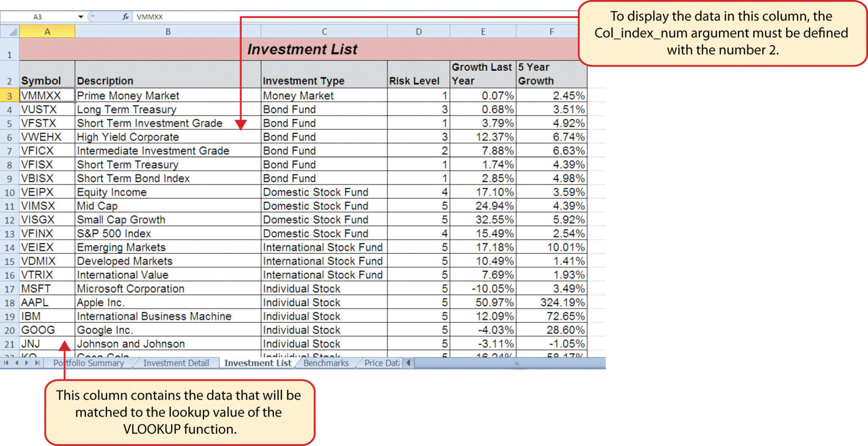Click horizontal scrollbar left arrow
Viewport: 868px width, 446px height.
click(408, 363)
